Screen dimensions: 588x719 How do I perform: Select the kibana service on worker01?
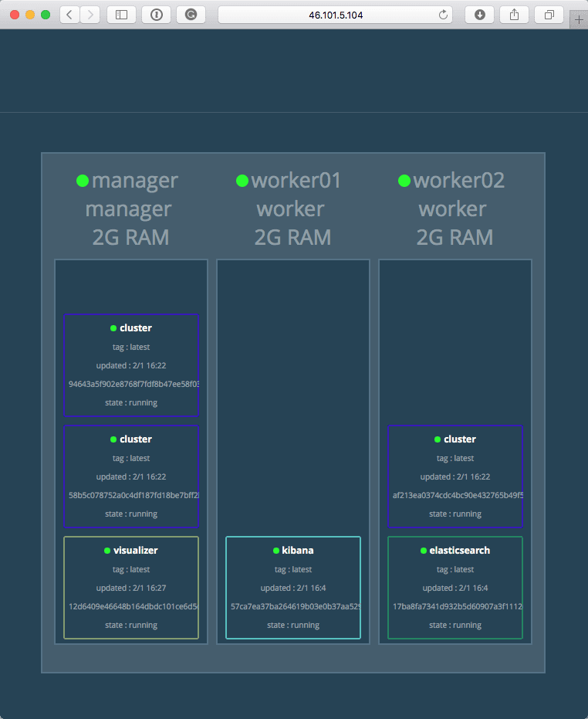click(293, 588)
